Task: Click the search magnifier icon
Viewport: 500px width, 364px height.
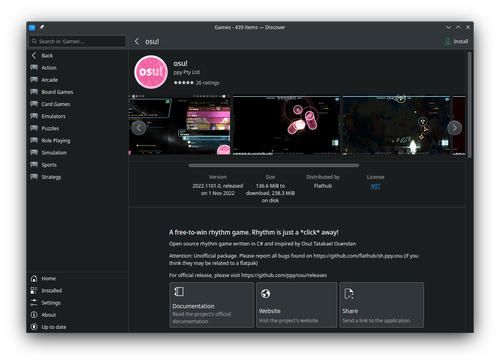Action: 34,41
